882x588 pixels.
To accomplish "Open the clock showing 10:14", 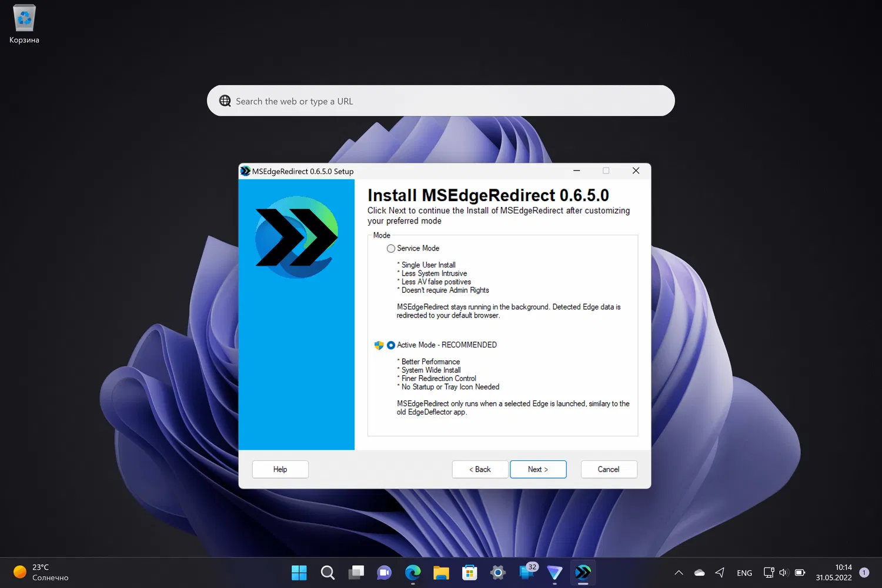I will tap(834, 573).
